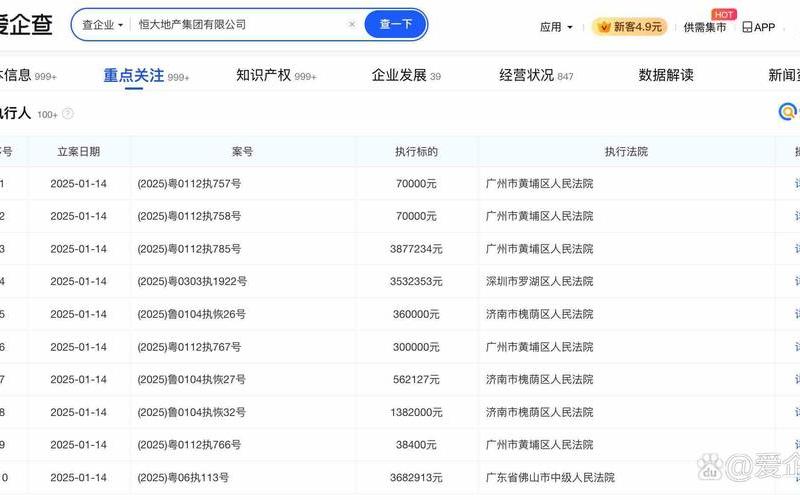Click the 1382000元 amount cell
This screenshot has height=500, width=800.
pyautogui.click(x=416, y=412)
